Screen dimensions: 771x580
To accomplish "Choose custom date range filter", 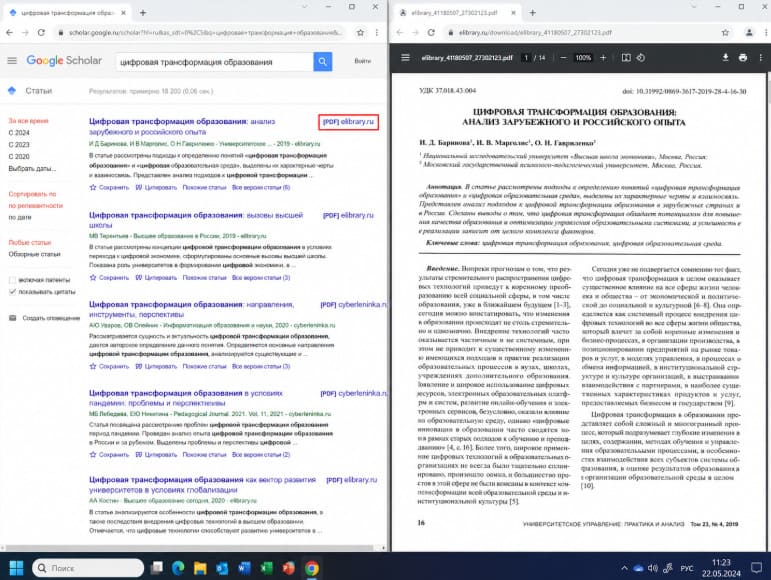I will click(x=32, y=169).
